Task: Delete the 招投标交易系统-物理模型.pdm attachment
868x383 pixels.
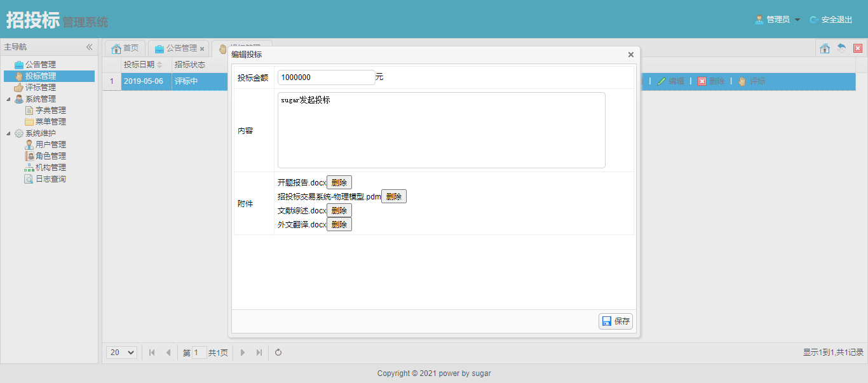Action: pyautogui.click(x=394, y=196)
